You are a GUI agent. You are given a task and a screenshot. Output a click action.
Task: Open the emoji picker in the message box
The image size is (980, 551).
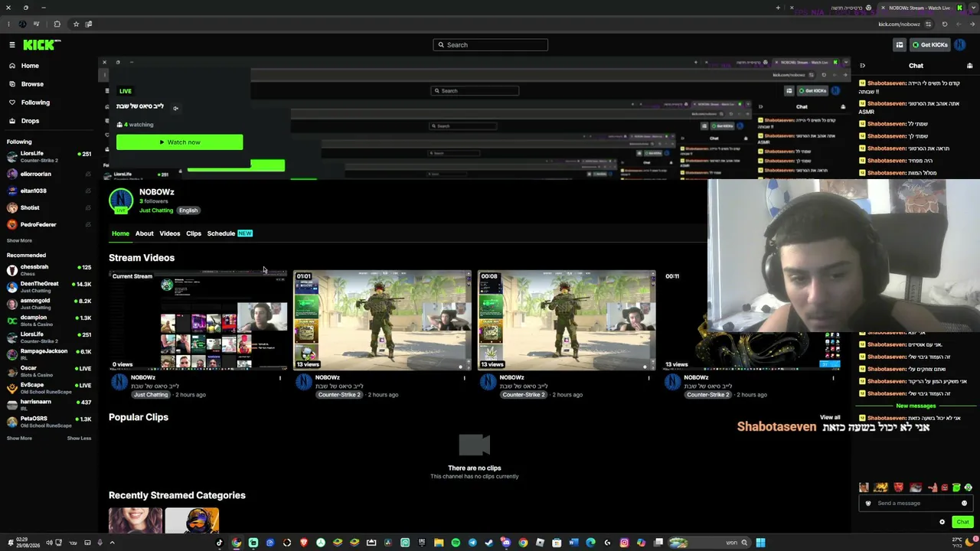[964, 503]
